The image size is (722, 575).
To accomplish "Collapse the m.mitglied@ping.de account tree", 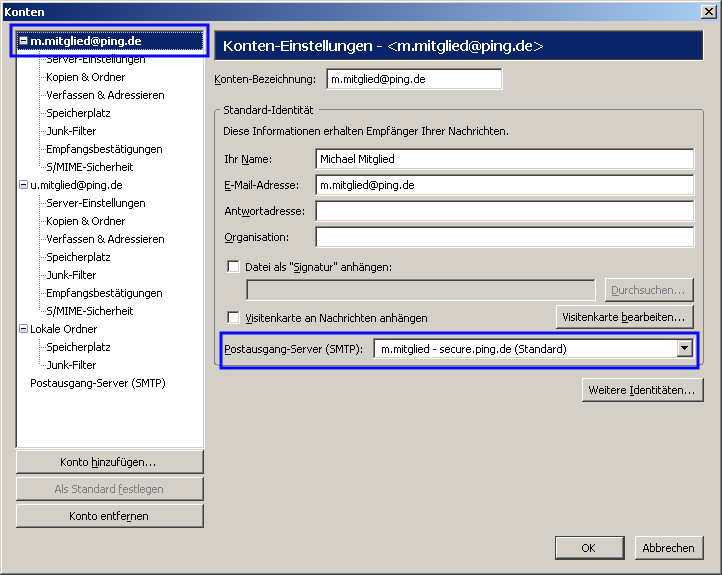I will pos(23,41).
